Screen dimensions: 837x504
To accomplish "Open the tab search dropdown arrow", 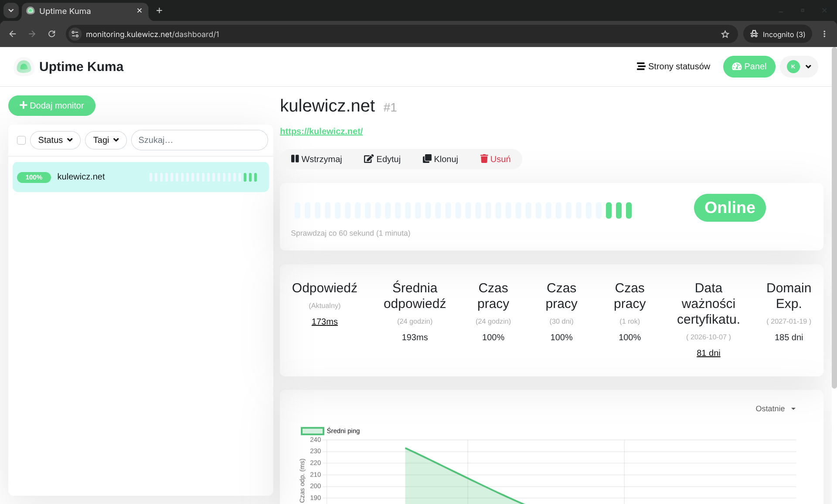I will [11, 10].
